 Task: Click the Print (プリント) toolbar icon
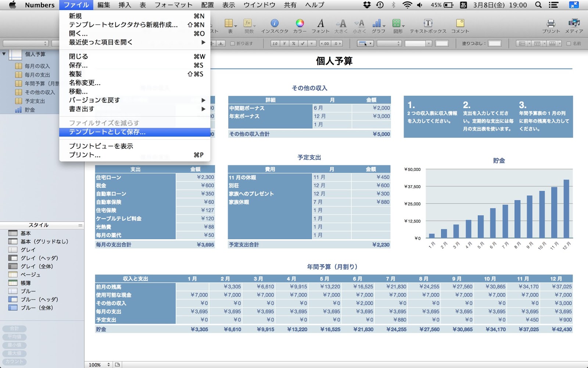551,23
